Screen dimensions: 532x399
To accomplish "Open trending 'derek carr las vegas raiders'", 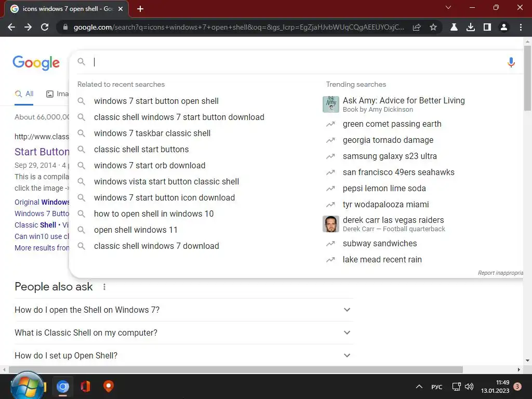I will click(x=393, y=220).
